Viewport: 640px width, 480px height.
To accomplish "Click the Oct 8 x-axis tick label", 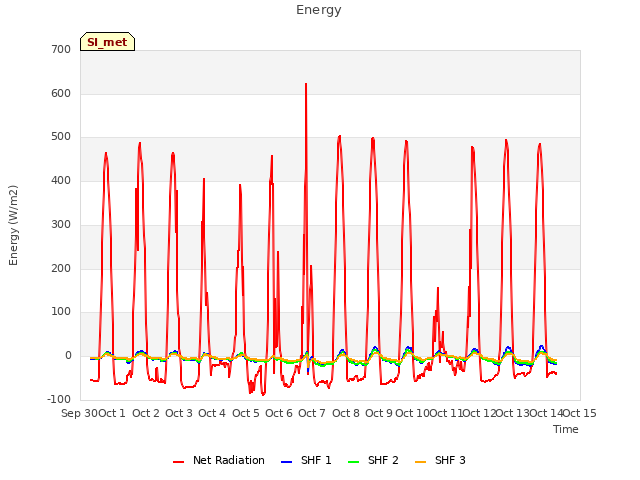I will point(346,413).
